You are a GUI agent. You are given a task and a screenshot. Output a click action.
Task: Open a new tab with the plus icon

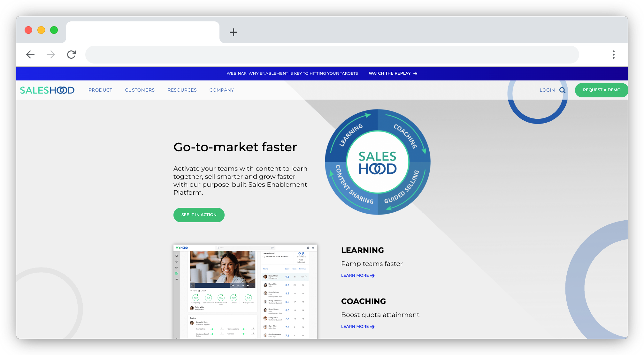pos(234,32)
